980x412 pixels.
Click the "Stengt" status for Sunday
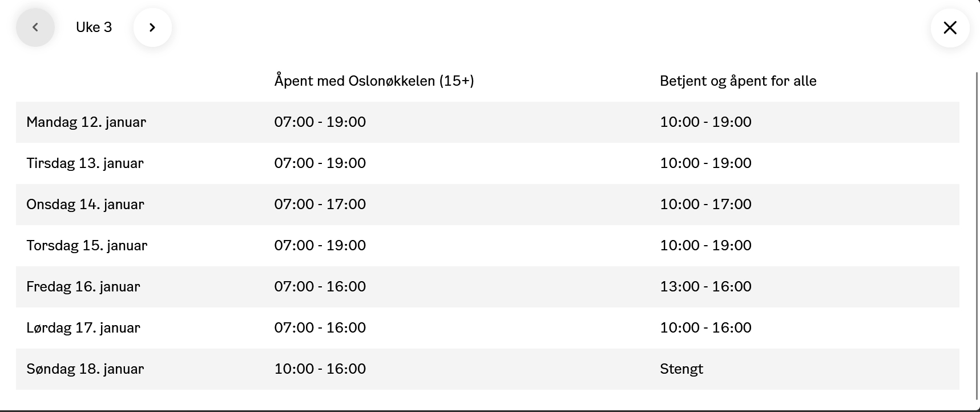click(681, 369)
